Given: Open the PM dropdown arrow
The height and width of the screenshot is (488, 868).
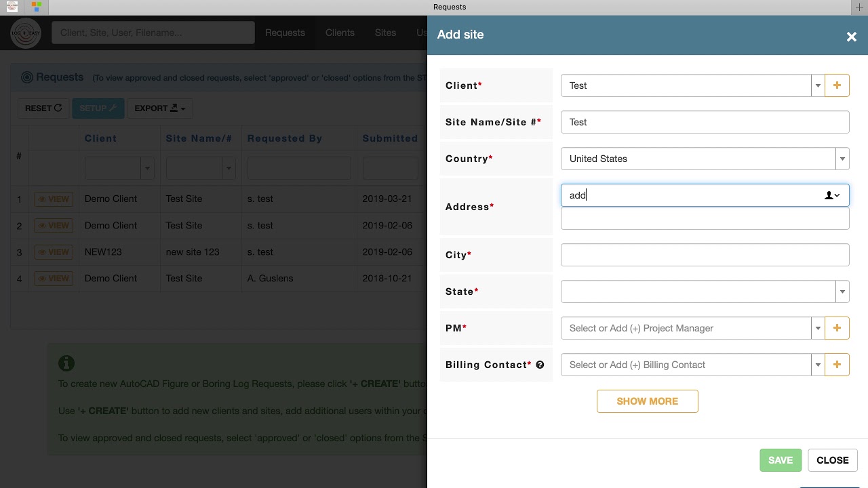Looking at the screenshot, I should (818, 328).
